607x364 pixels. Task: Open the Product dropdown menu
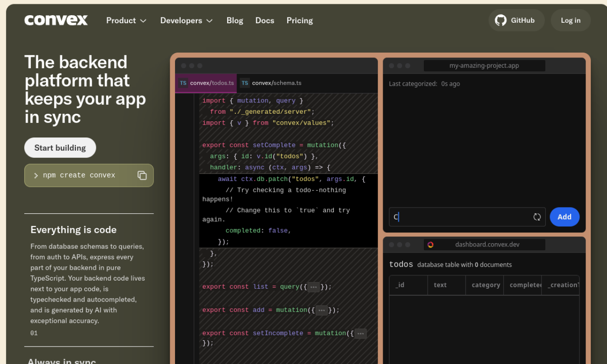point(126,20)
